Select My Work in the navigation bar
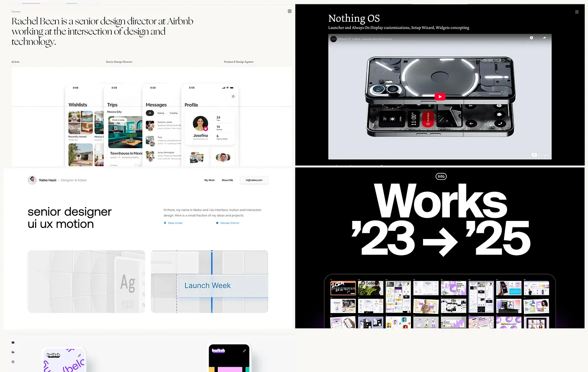The width and height of the screenshot is (588, 372). coord(209,180)
